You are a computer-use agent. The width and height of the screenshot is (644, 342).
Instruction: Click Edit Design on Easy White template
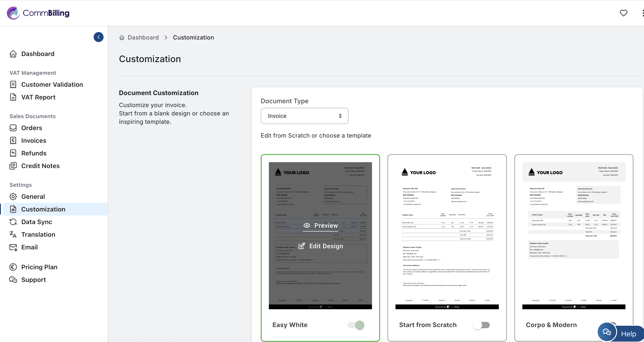[321, 246]
